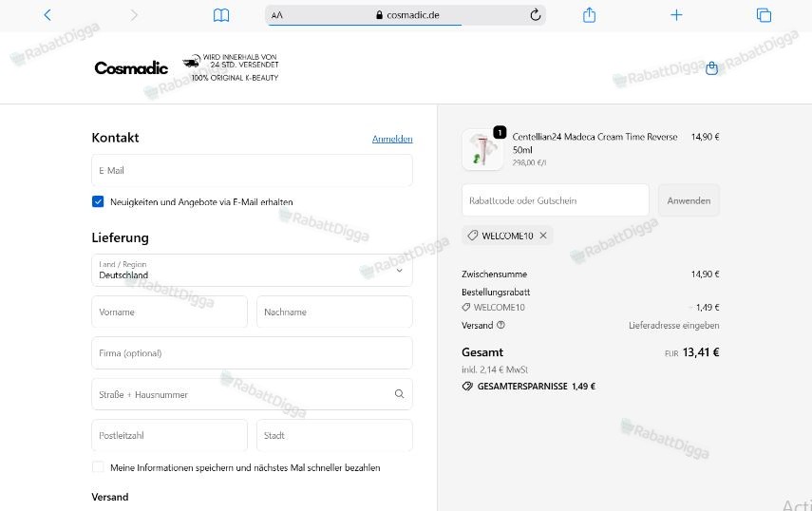
Task: Click the Vorname field
Action: pos(169,312)
